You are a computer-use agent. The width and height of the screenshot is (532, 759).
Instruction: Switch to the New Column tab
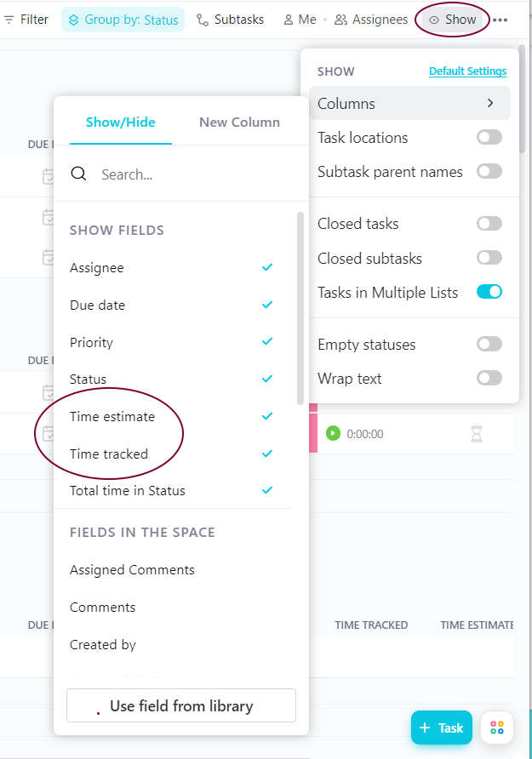[x=240, y=122]
